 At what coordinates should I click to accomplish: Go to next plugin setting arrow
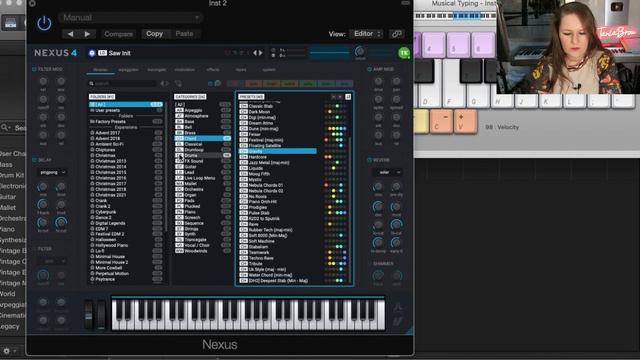[87, 34]
